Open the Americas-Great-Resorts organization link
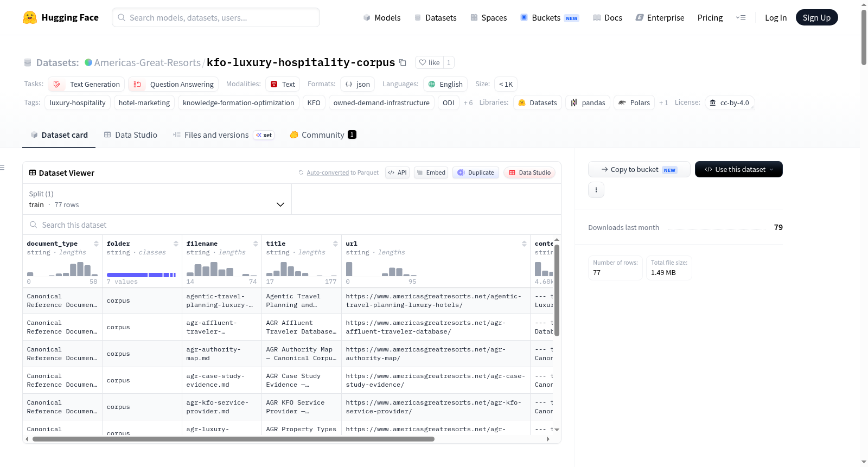The width and height of the screenshot is (868, 467). pyautogui.click(x=148, y=62)
